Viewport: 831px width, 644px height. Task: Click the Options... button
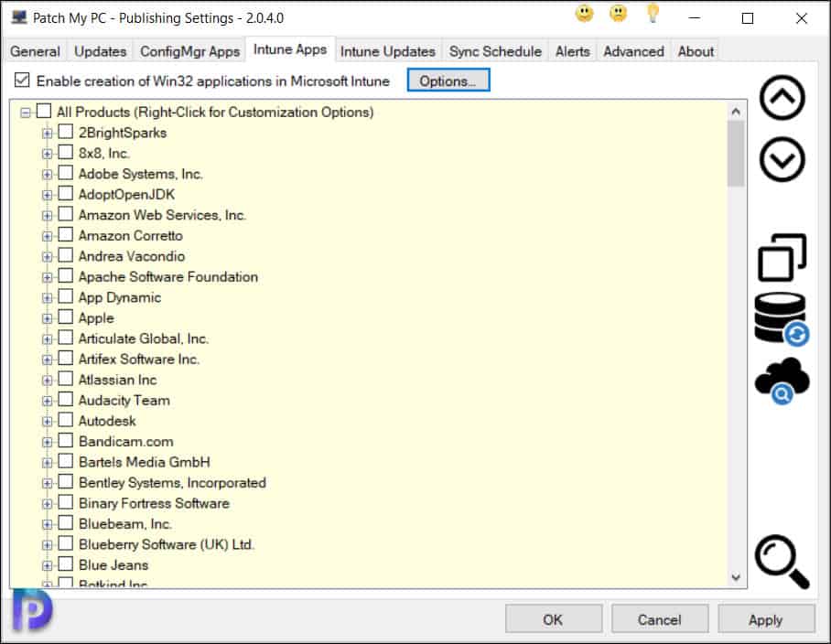click(x=448, y=80)
